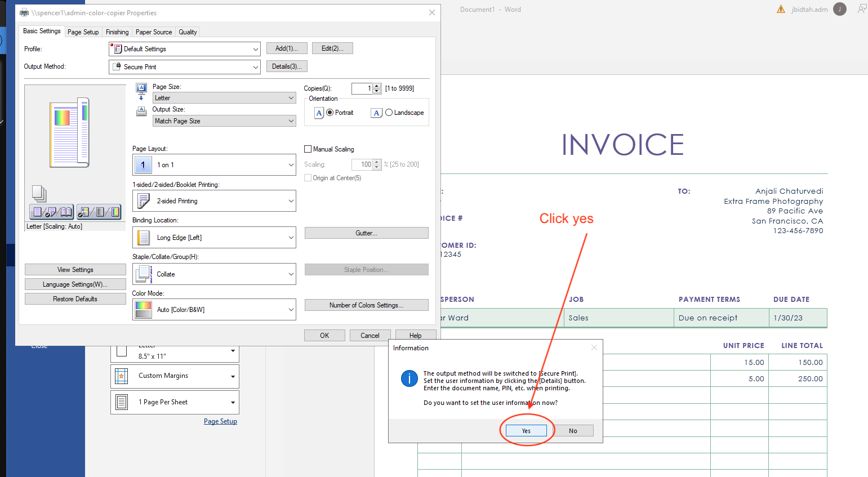
Task: Open the Word paper size 8.5" x 11" dropdown
Action: [175, 353]
